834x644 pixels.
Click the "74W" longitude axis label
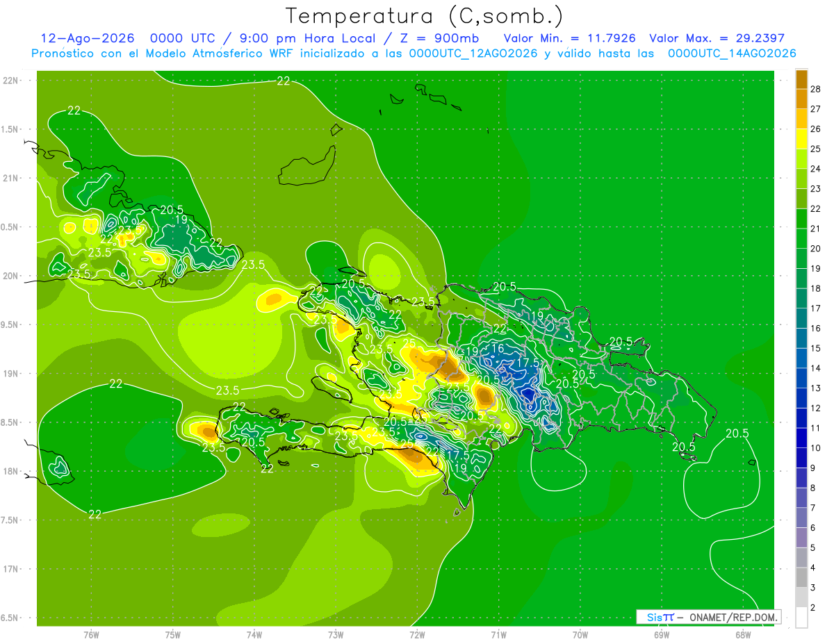click(x=254, y=634)
